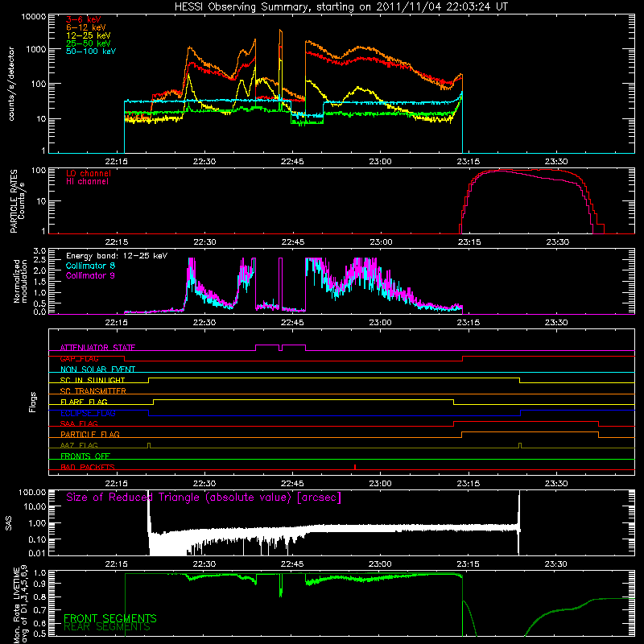
Task: Click the 'PARTICLE RATES' vertical axis title
Action: (14, 201)
